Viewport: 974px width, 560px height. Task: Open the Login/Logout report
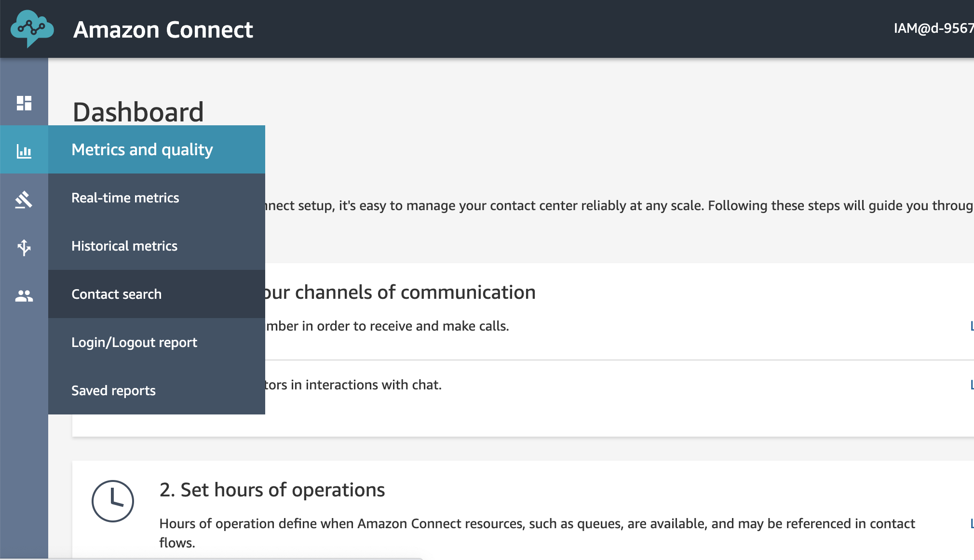[x=157, y=342]
